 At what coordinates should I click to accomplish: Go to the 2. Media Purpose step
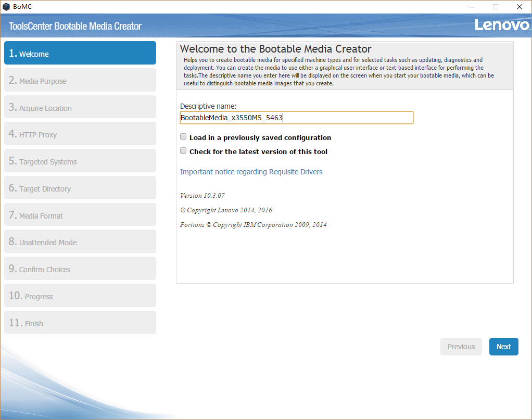80,80
